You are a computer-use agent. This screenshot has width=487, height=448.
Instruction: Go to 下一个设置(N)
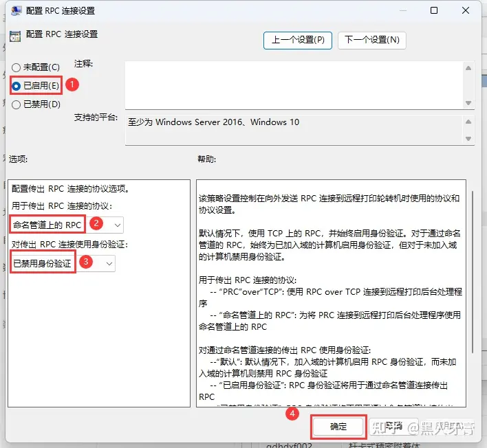point(371,40)
